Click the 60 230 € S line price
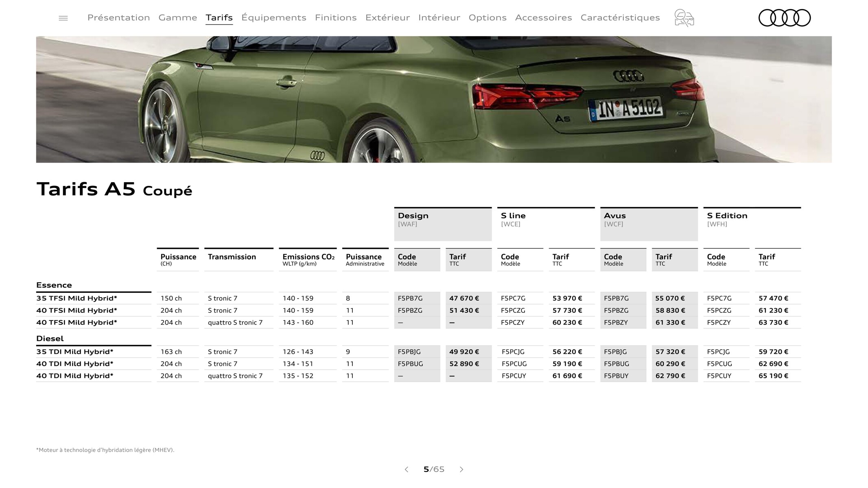 pos(567,322)
